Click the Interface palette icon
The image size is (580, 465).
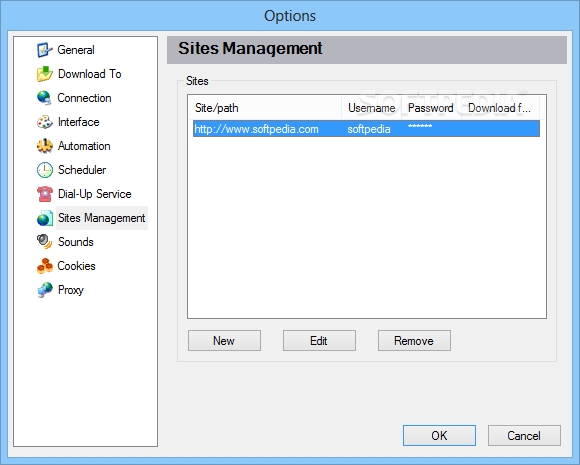[44, 122]
